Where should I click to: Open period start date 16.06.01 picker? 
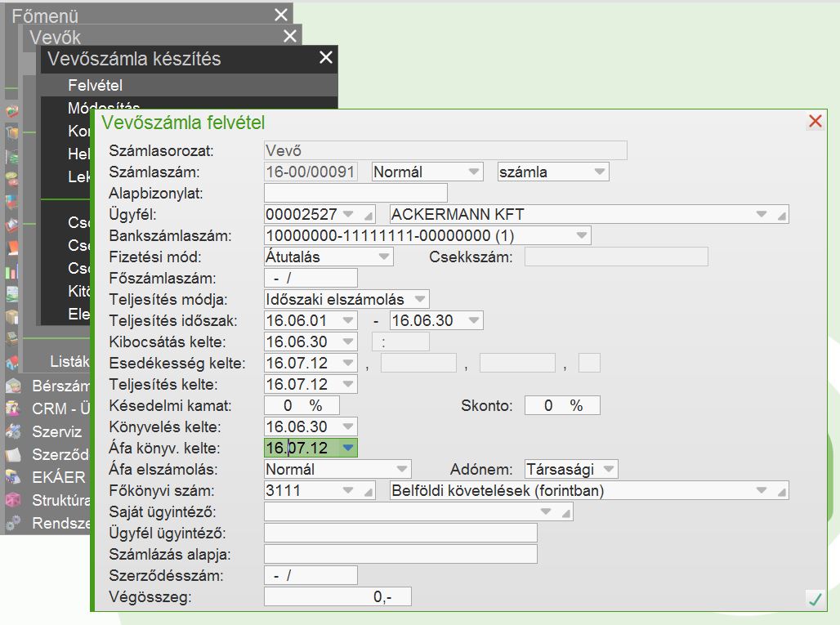(x=348, y=320)
